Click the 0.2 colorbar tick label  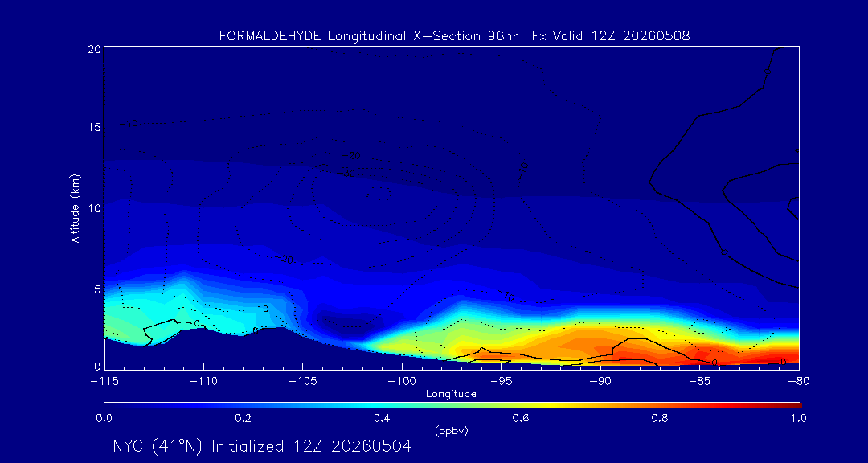click(x=243, y=418)
